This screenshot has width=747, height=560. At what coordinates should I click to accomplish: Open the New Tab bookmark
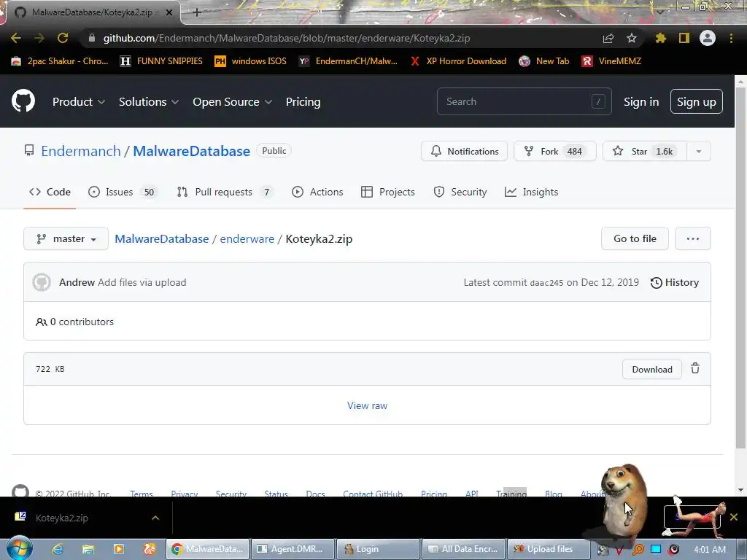point(544,61)
